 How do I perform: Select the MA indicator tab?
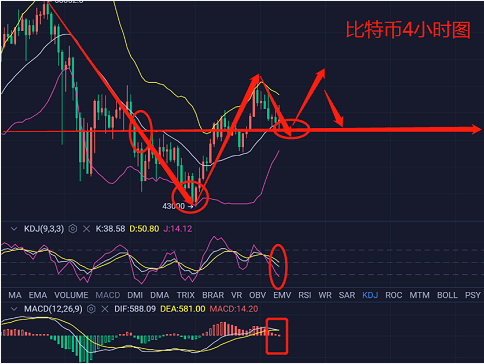point(15,295)
